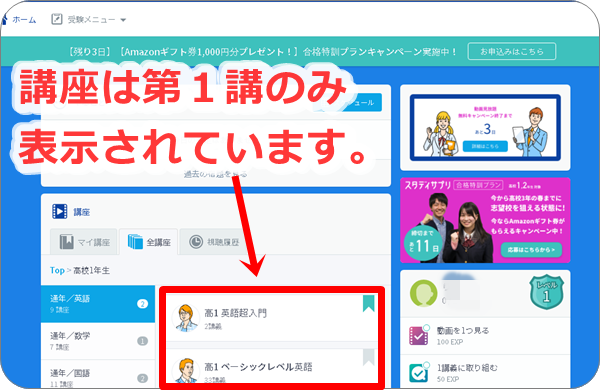Click the 動画を1つ見る video check icon
Image resolution: width=600 pixels, height=390 pixels.
coord(419,335)
